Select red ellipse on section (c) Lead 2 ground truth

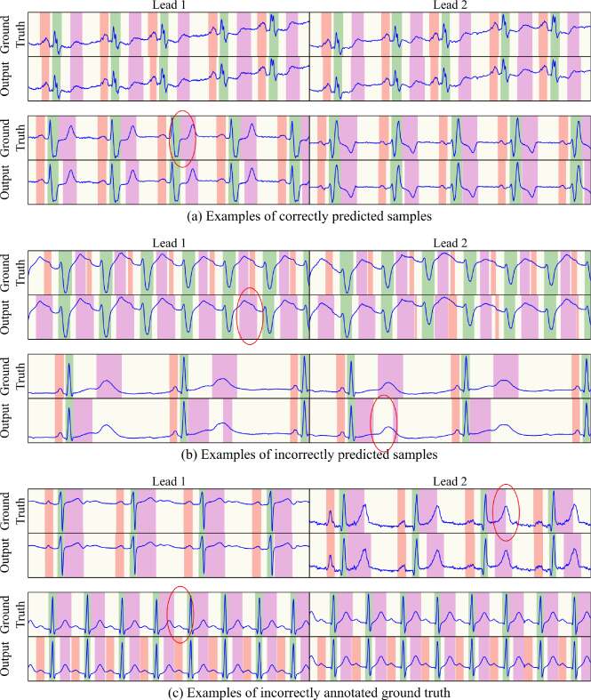coord(507,512)
